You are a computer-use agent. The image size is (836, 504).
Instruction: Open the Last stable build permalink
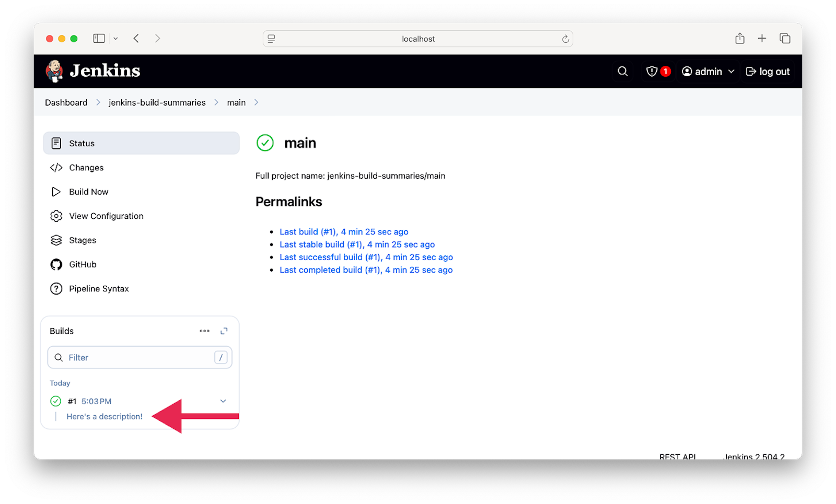(x=357, y=244)
